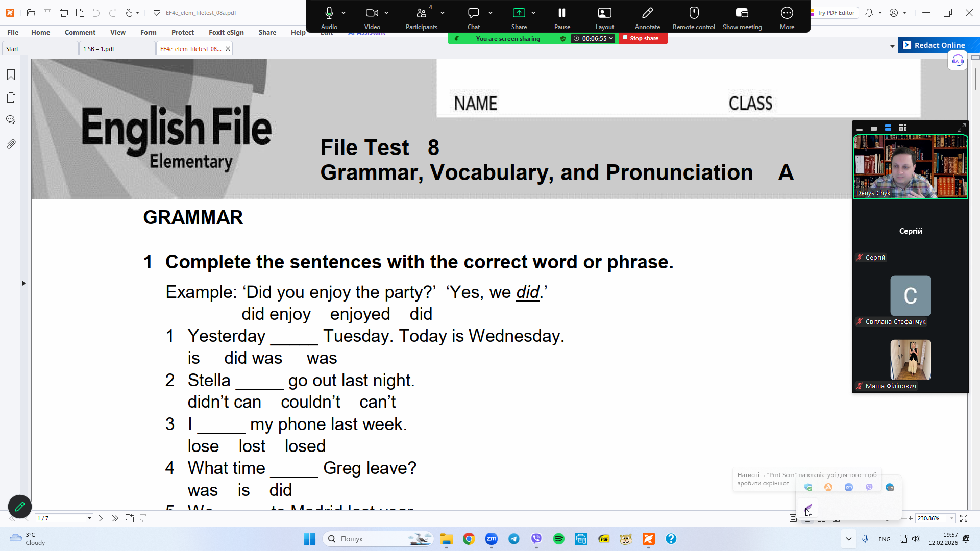Open the Pages thumbnail panel icon
Image resolution: width=980 pixels, height=551 pixels.
coord(11,97)
